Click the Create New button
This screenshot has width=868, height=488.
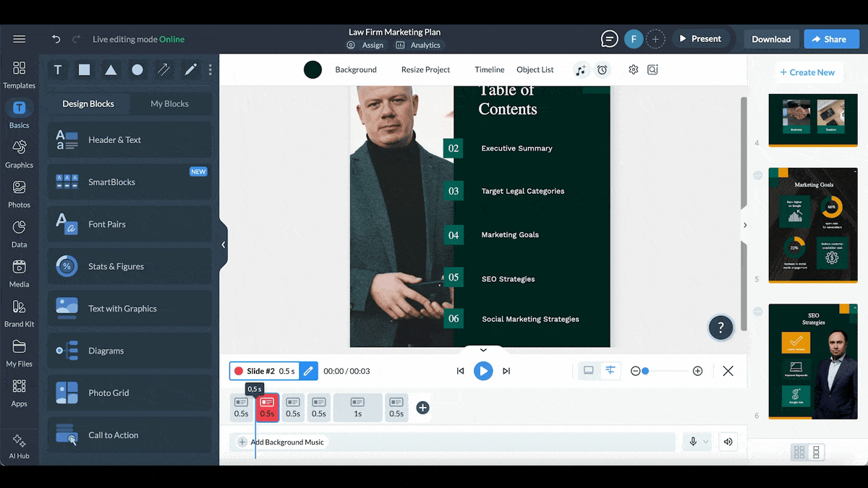pyautogui.click(x=807, y=72)
